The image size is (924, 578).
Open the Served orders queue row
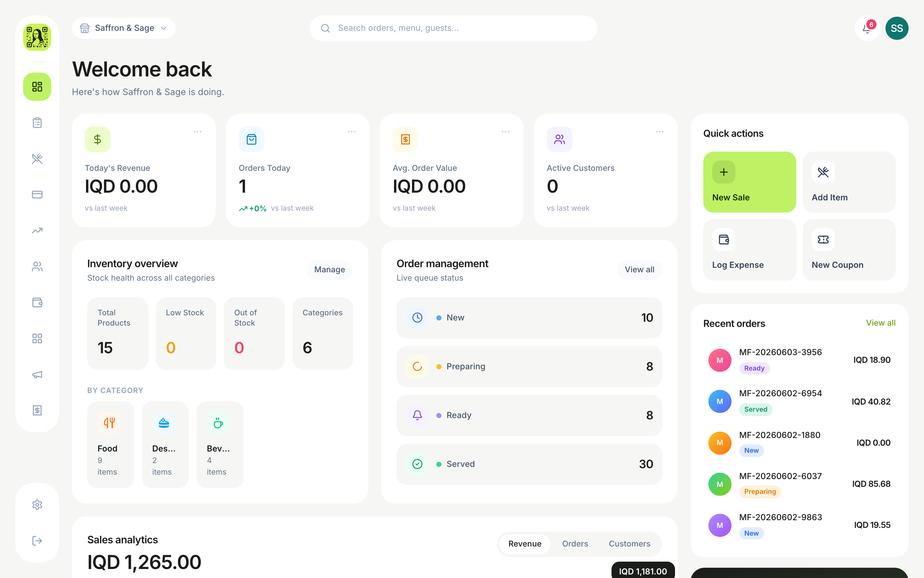[529, 464]
